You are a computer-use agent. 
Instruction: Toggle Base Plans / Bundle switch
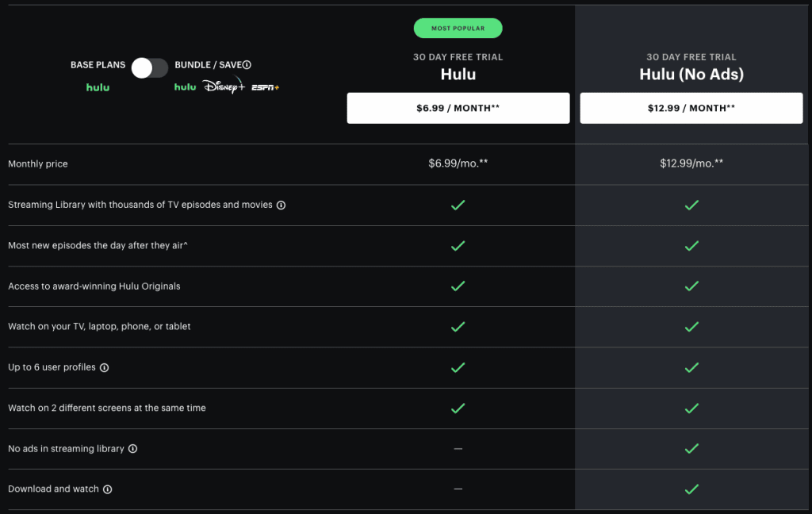(x=150, y=68)
